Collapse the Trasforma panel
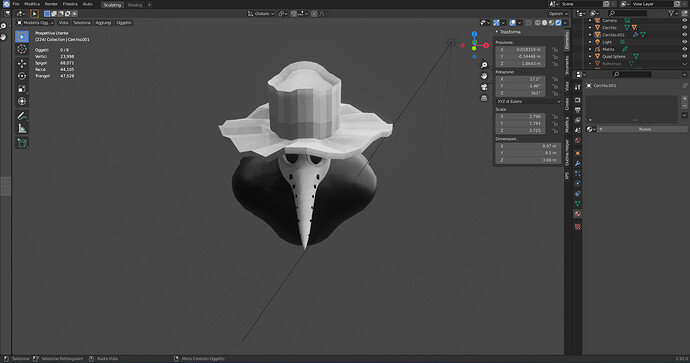Viewport: 690px width, 363px height. [497, 32]
